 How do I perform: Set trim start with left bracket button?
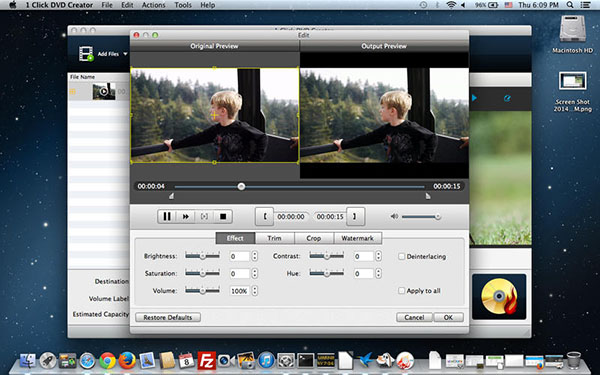click(x=264, y=216)
